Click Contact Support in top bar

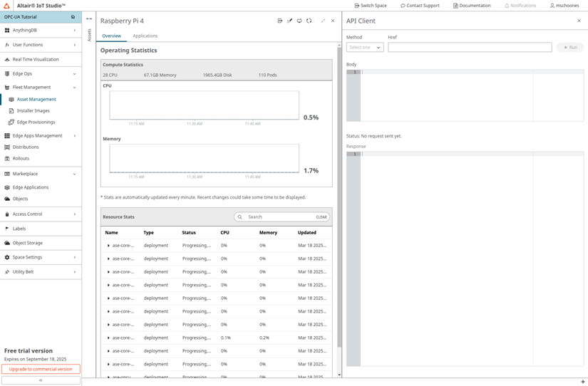click(x=420, y=6)
